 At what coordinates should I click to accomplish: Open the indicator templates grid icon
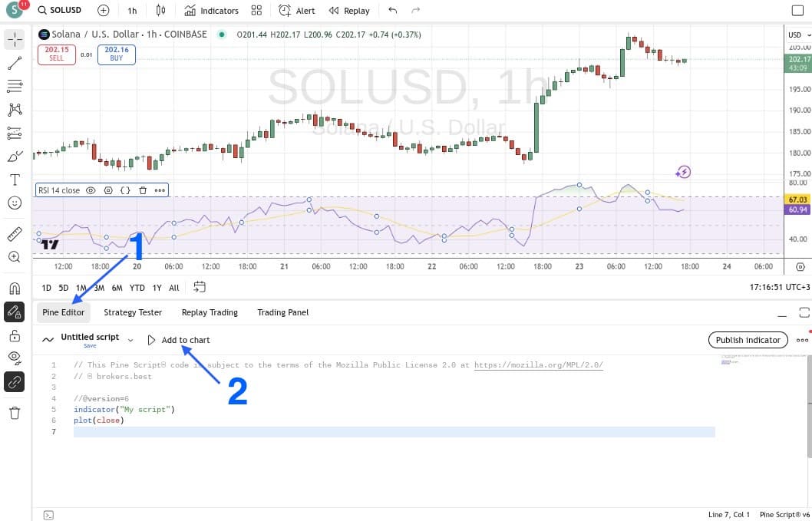(x=256, y=10)
